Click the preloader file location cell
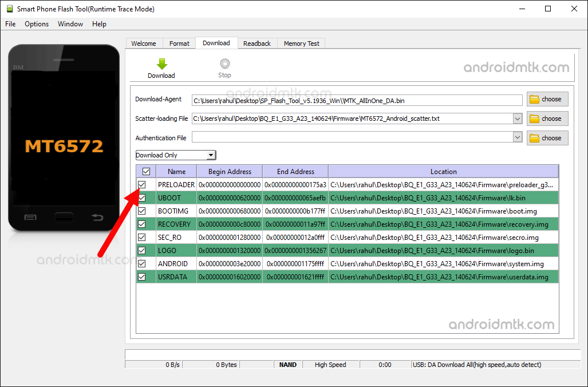Image resolution: width=588 pixels, height=387 pixels. tap(444, 184)
